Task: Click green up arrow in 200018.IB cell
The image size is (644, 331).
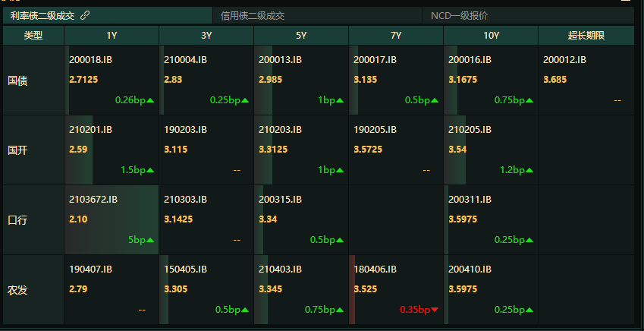Action: pyautogui.click(x=150, y=100)
